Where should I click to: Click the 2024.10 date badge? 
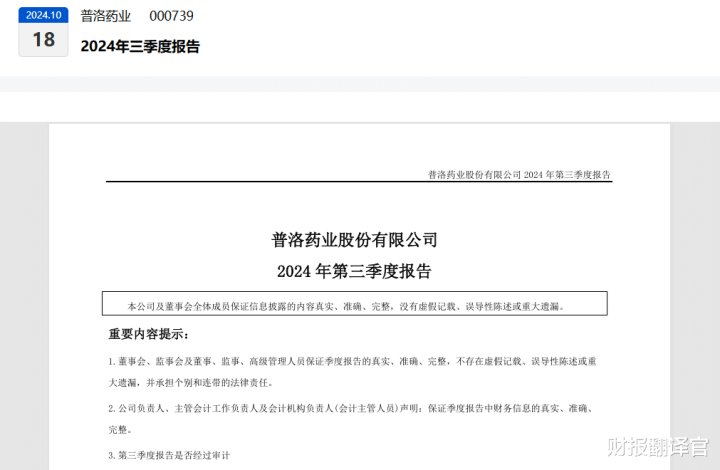point(44,15)
